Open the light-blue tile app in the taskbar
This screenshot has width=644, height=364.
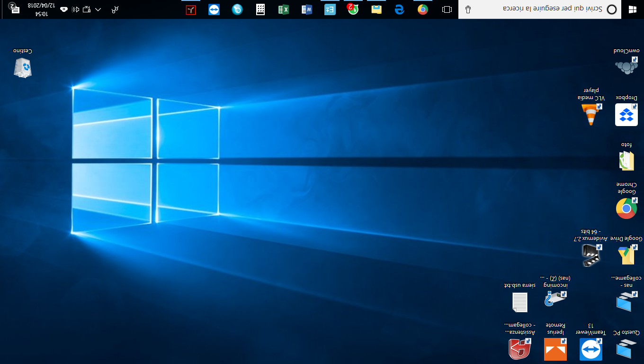[x=330, y=9]
